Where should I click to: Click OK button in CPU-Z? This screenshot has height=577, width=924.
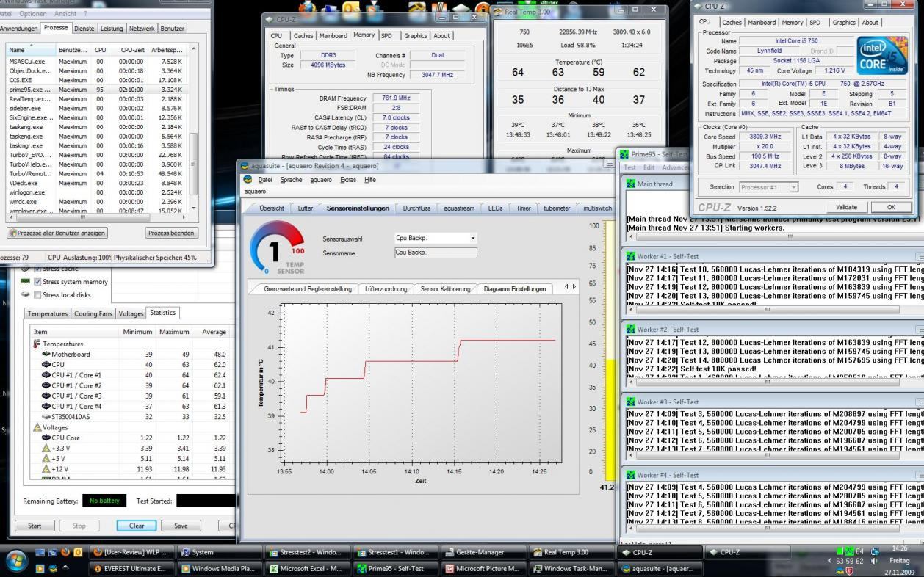[x=891, y=208]
